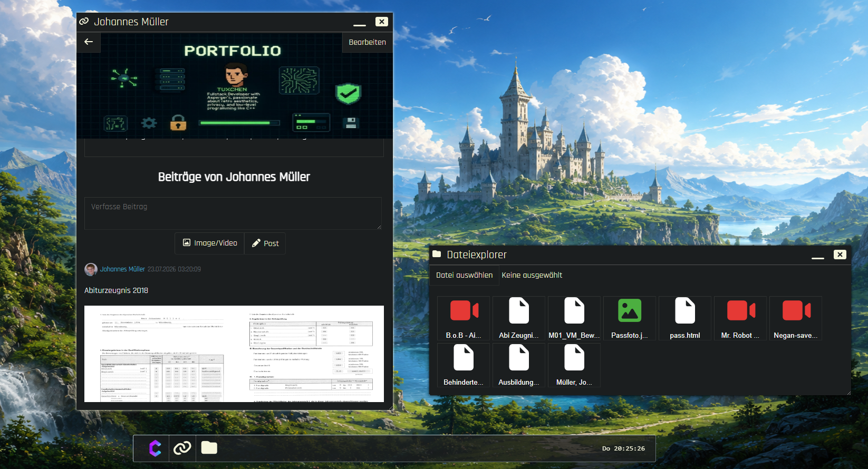Focus the Verfasse Beitrag text field

(x=233, y=213)
